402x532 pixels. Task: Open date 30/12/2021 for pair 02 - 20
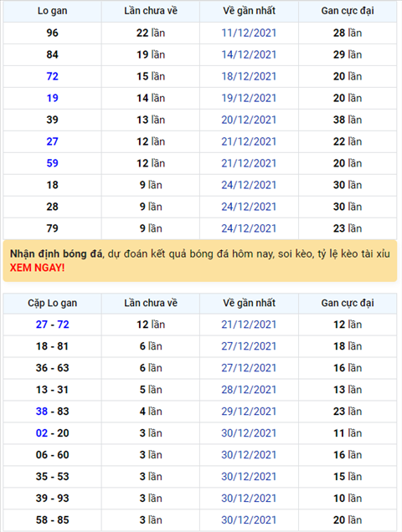(x=249, y=433)
